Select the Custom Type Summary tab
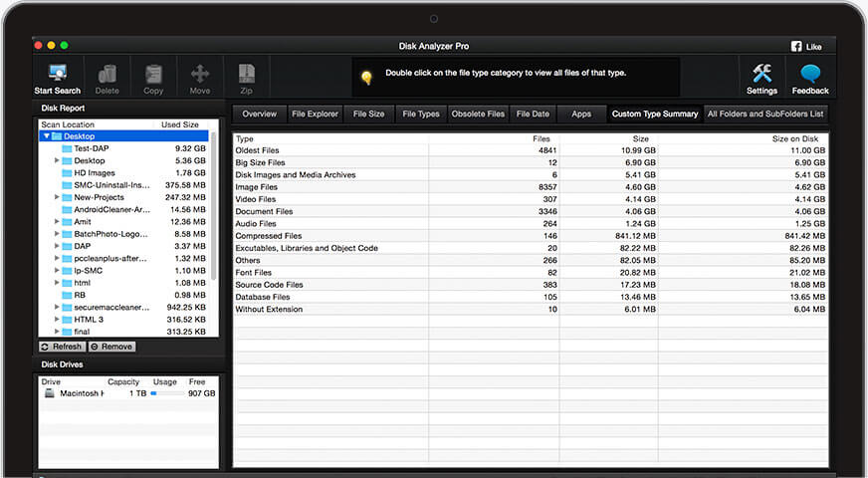 [x=655, y=115]
